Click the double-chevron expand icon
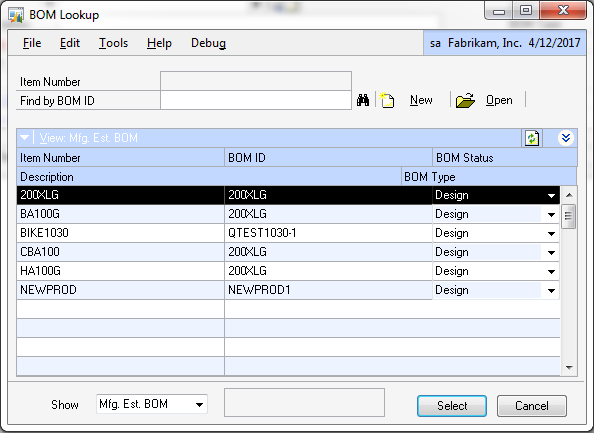Screen dimensions: 594x433 pyautogui.click(x=566, y=138)
